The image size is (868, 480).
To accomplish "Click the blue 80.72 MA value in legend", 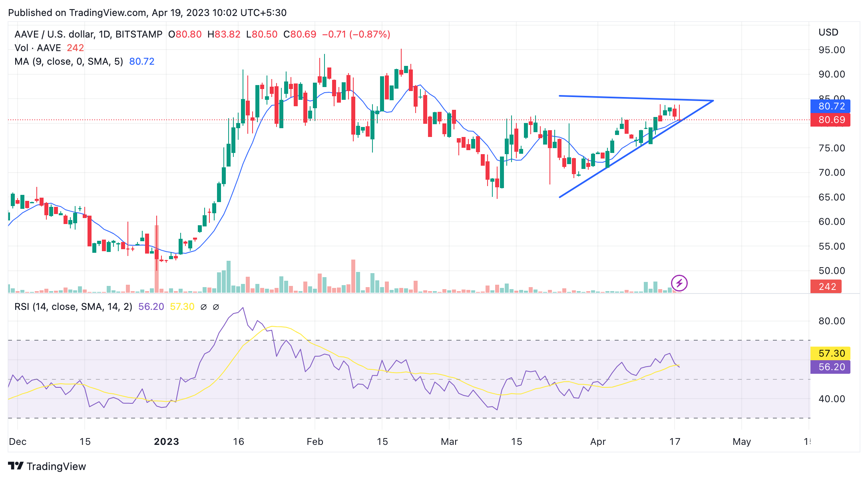I will [141, 61].
